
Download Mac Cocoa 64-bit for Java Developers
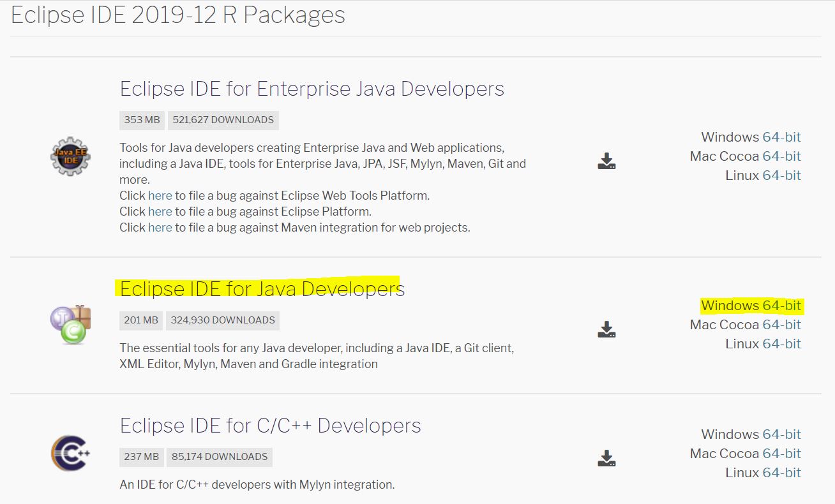coord(781,325)
